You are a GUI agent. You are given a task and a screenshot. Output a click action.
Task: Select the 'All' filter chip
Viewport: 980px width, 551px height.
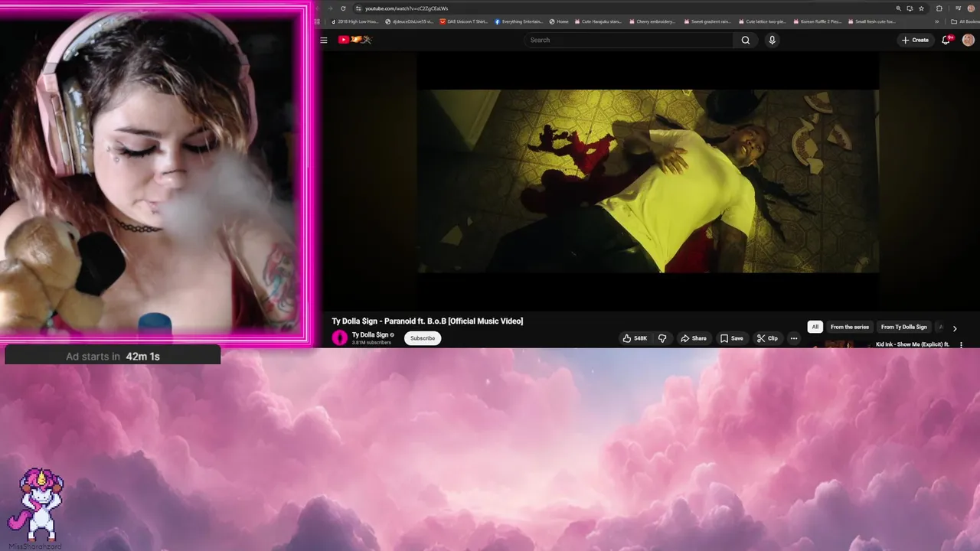coord(815,327)
